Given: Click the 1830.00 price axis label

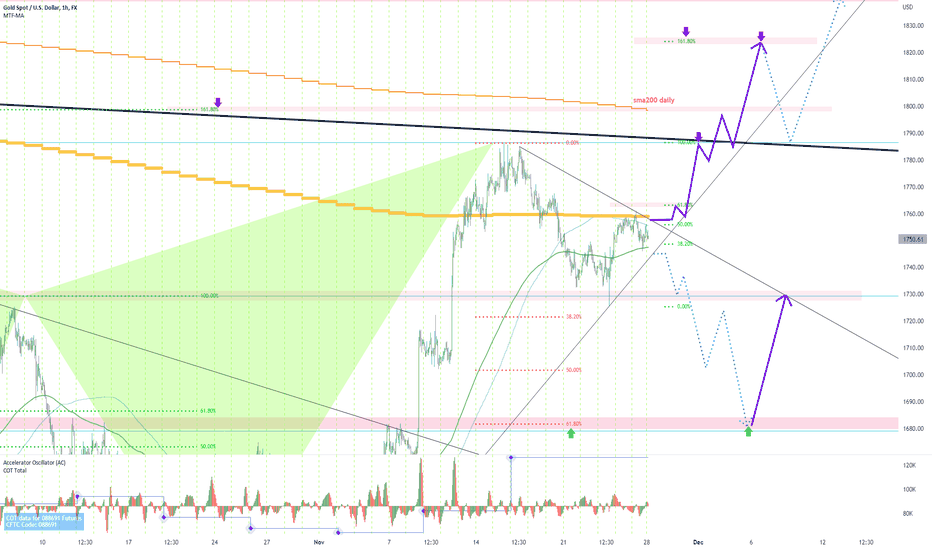Looking at the screenshot, I should (x=913, y=26).
